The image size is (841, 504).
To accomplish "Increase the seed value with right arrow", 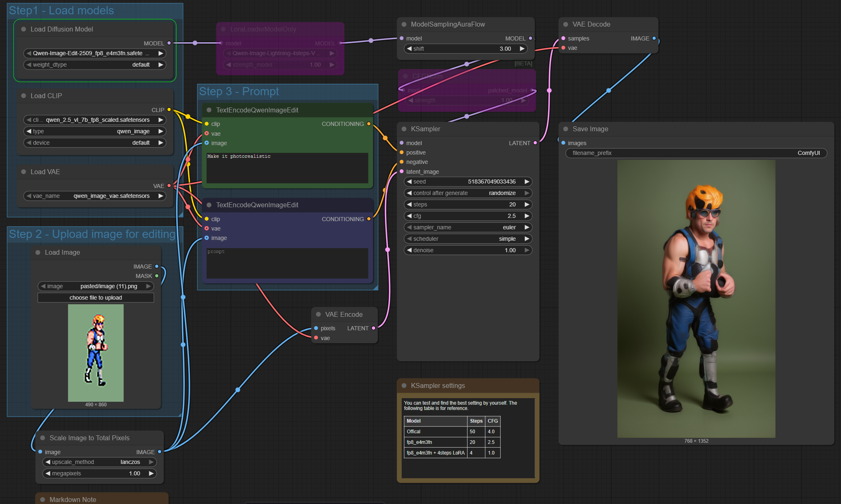I will (x=527, y=181).
